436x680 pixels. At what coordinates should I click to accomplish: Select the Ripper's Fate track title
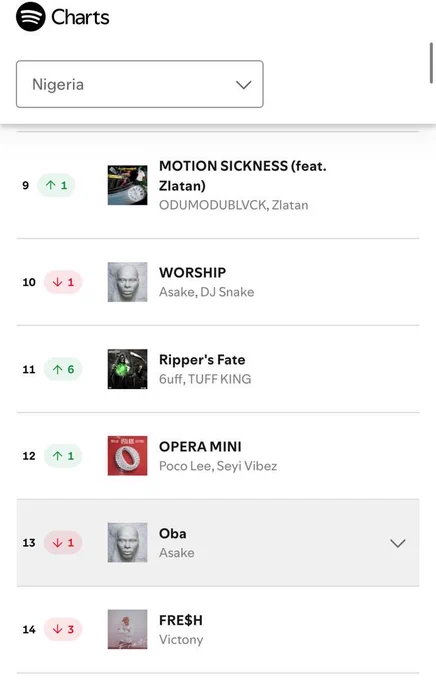[202, 360]
